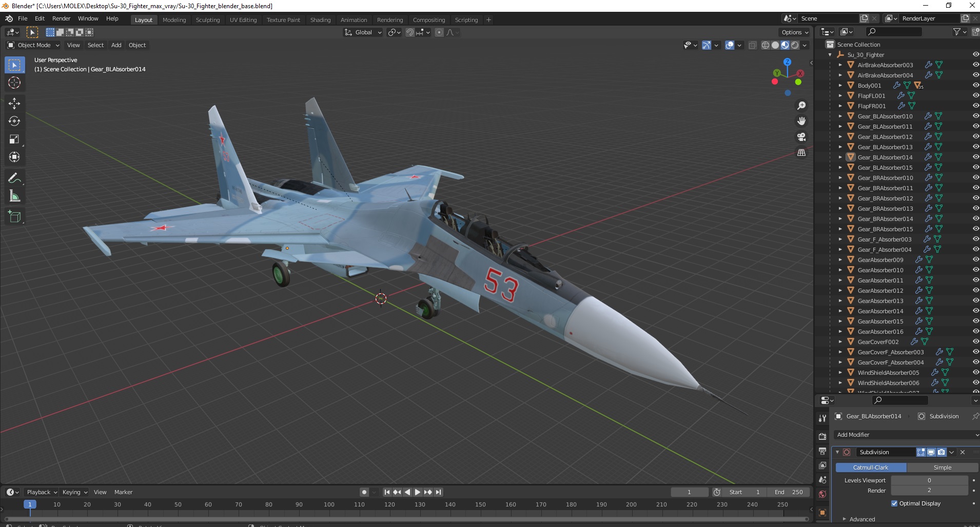Screen dimensions: 980x527
Task: Switch to the Modeling workspace tab
Action: (174, 20)
